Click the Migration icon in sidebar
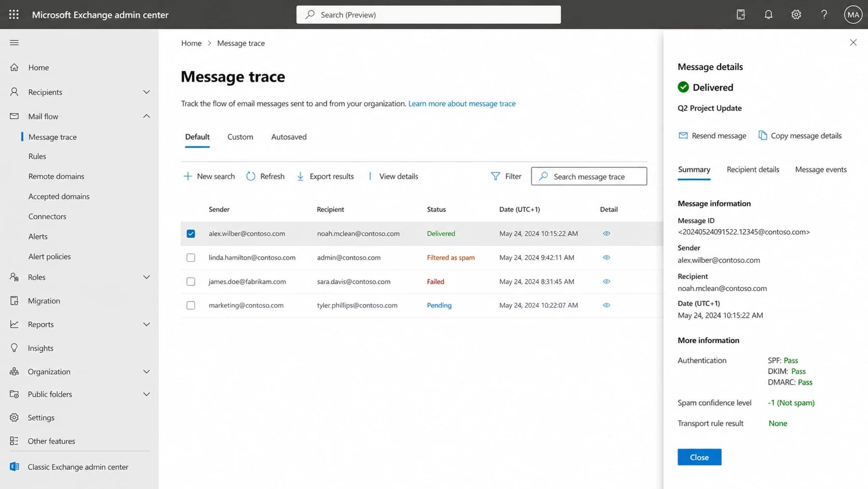The height and width of the screenshot is (489, 868). [x=14, y=300]
